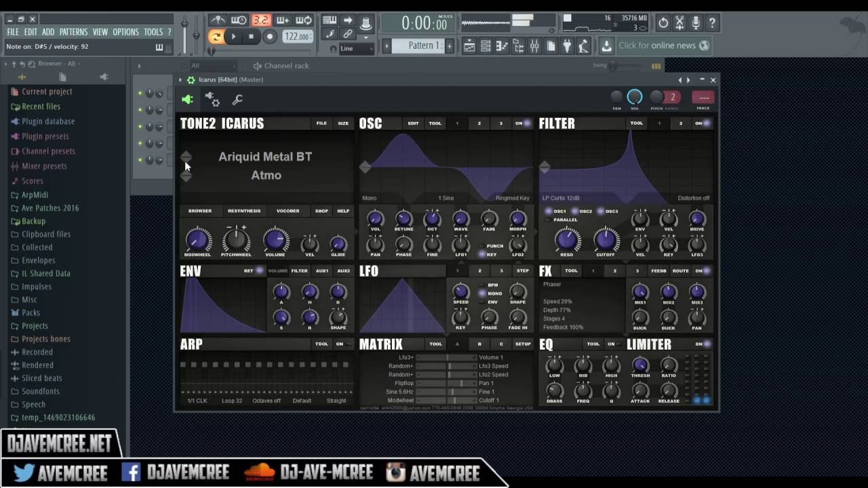Open the OSC TOOL menu
This screenshot has width=868, height=488.
pyautogui.click(x=435, y=123)
